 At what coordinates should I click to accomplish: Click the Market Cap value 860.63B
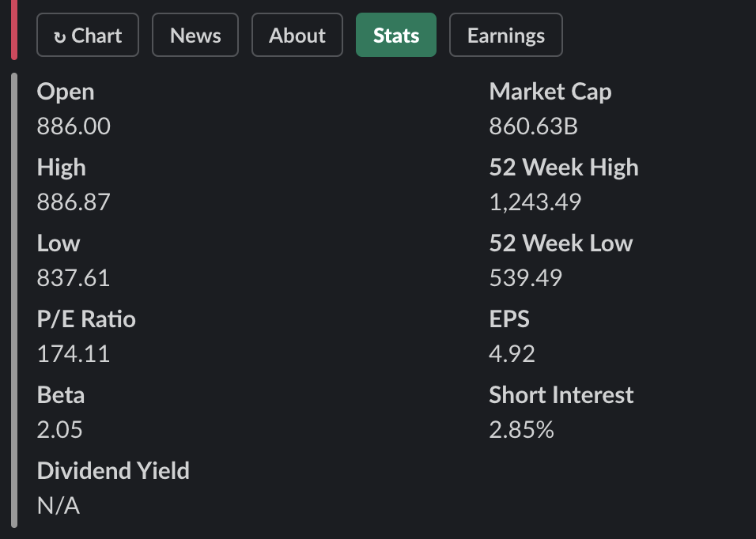[x=533, y=126]
